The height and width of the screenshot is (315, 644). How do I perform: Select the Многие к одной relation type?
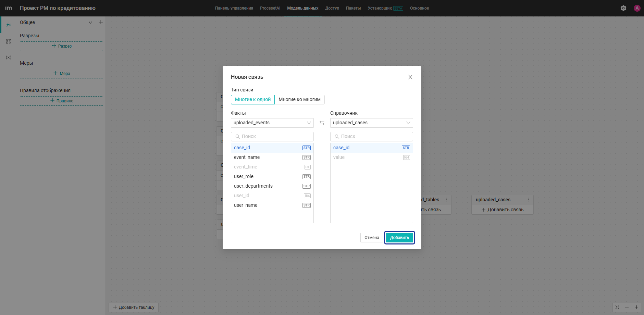point(253,100)
